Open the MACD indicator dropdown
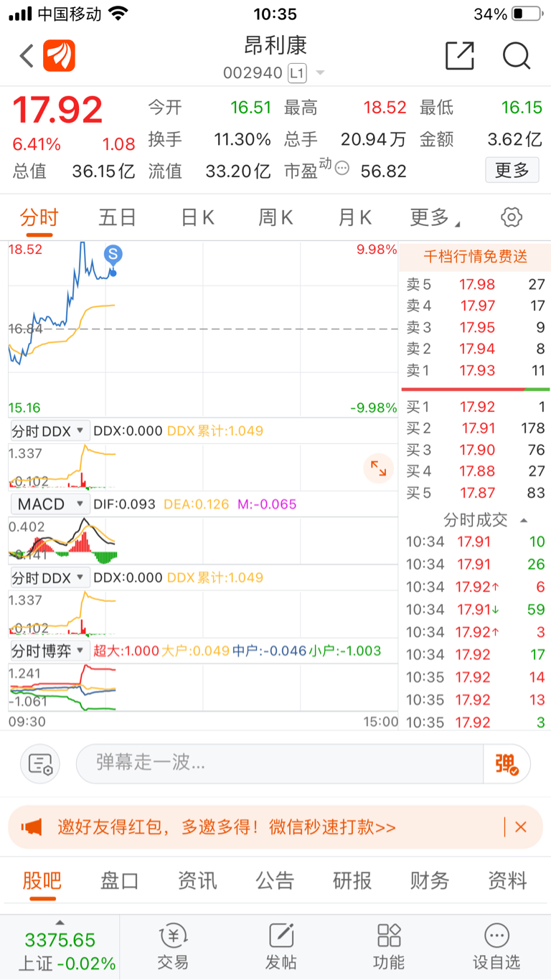The height and width of the screenshot is (980, 551). (50, 504)
